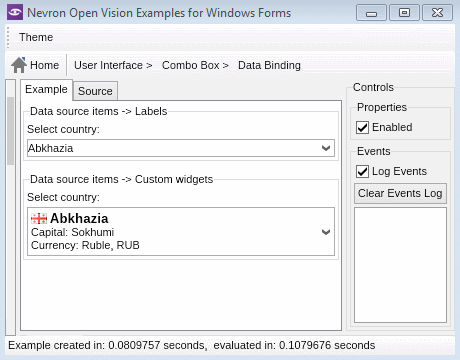Click the Home house icon
The image size is (460, 360).
[19, 65]
